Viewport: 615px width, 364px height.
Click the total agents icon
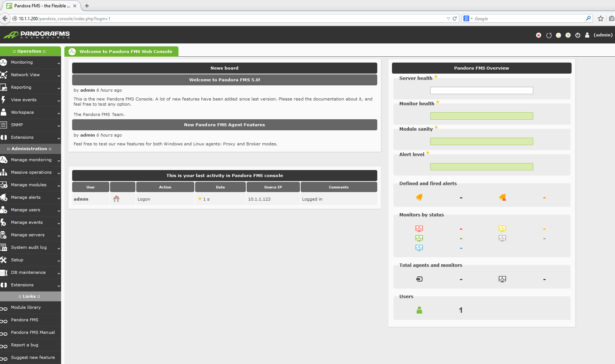coord(419,279)
